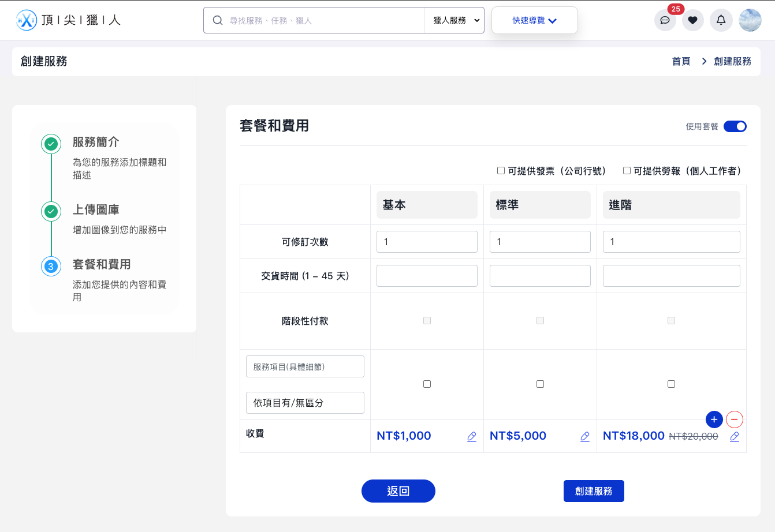Screen dimensions: 775x532
Task: Edit the NT$18,000 advanced price
Action: [735, 437]
